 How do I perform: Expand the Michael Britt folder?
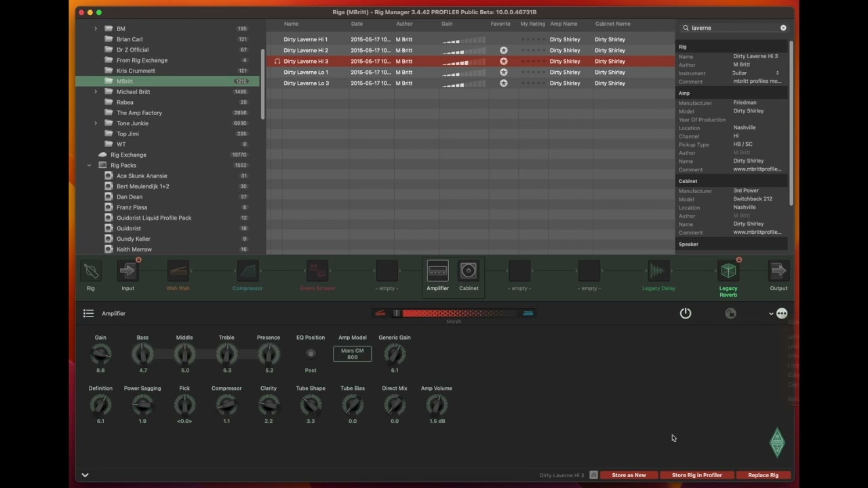(x=96, y=91)
